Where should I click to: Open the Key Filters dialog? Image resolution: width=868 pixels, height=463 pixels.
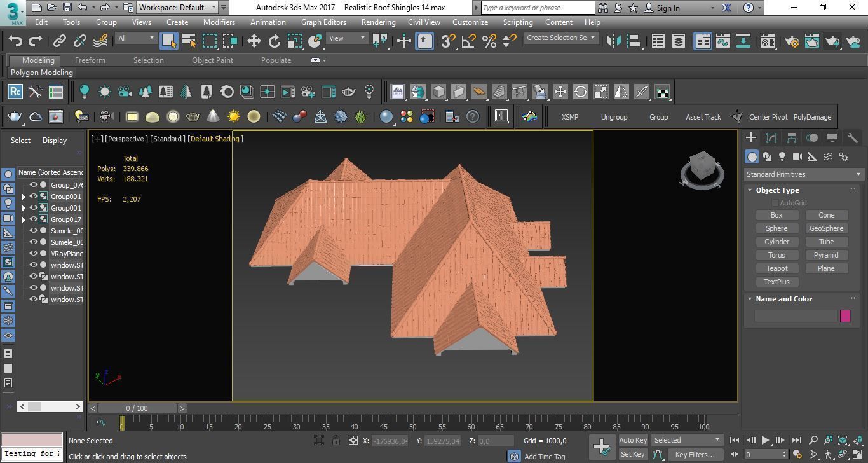tap(695, 455)
